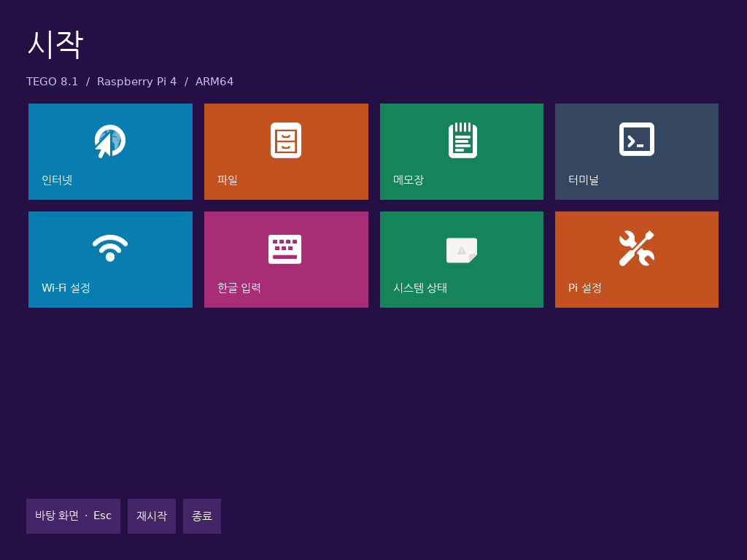Click the 한글 입력 label
Screen dimensions: 747x560
click(x=239, y=288)
